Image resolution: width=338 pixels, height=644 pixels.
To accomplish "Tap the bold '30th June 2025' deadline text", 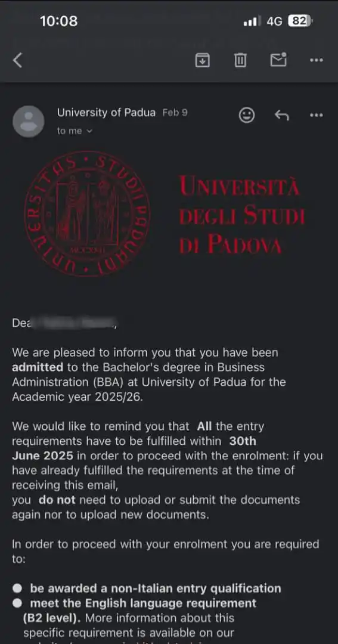I will tap(134, 448).
